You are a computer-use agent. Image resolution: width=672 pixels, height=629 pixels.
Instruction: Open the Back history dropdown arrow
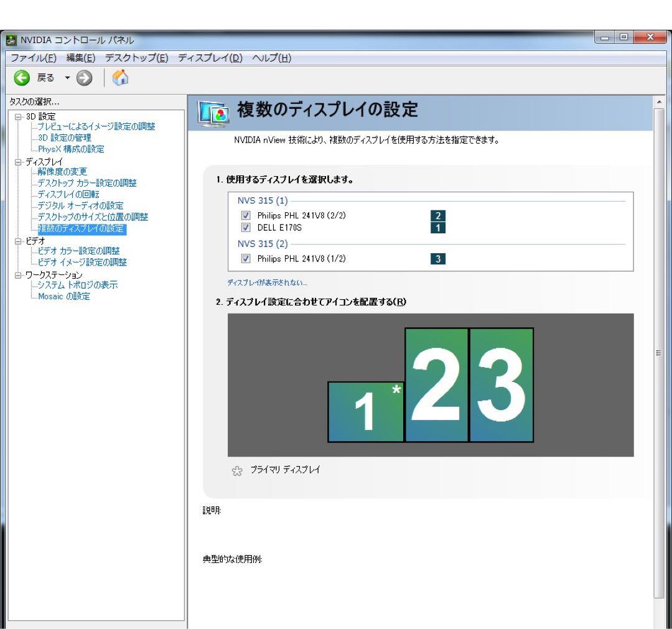tap(67, 78)
